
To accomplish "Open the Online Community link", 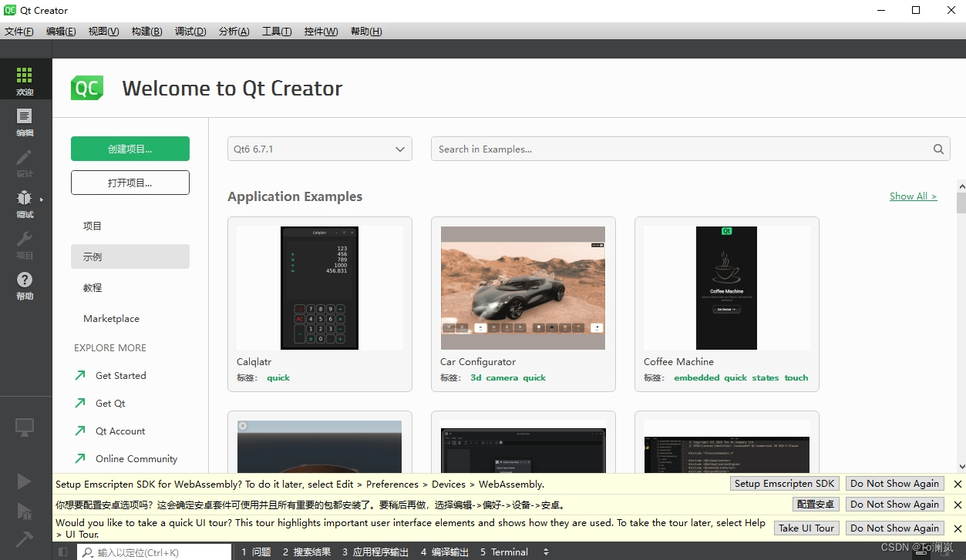I will [136, 459].
